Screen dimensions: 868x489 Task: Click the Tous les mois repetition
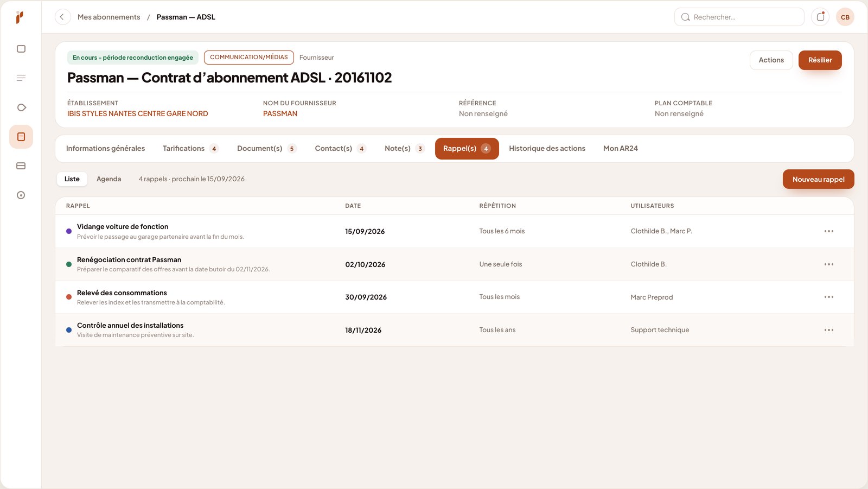click(x=500, y=297)
